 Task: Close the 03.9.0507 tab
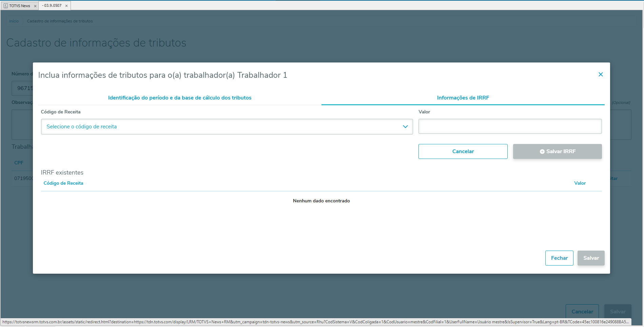pos(66,6)
